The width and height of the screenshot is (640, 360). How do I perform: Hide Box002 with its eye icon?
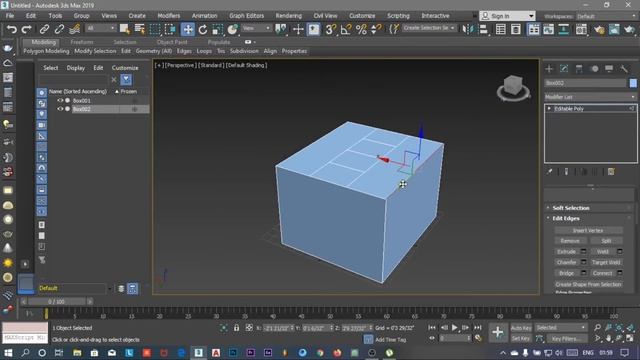click(60, 109)
